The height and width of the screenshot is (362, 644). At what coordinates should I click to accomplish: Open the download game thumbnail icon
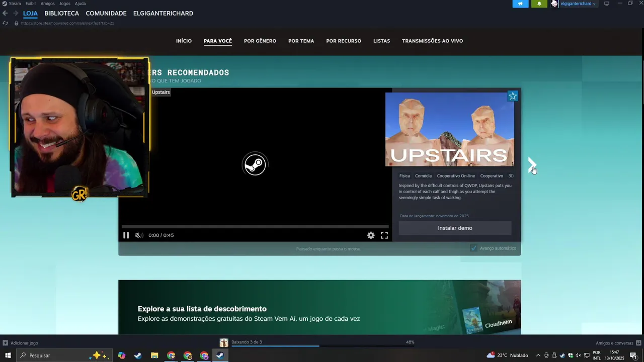point(224,343)
